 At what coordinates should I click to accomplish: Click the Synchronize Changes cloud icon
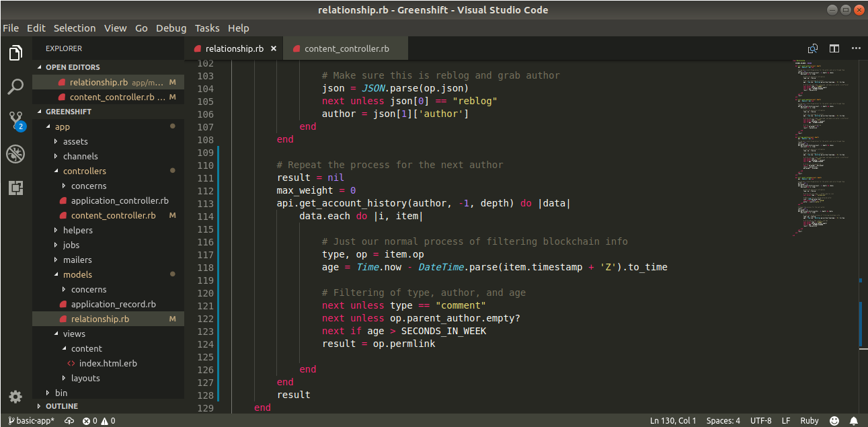pos(69,421)
